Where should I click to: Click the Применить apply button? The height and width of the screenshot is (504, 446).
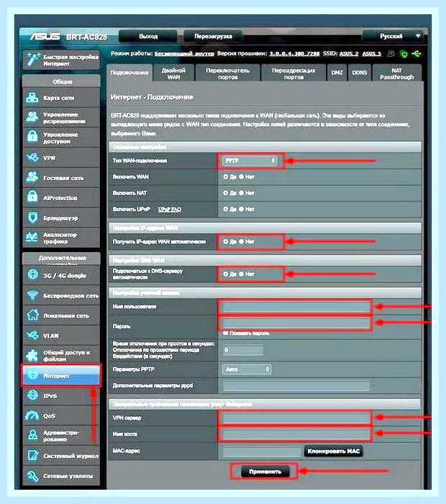[265, 472]
